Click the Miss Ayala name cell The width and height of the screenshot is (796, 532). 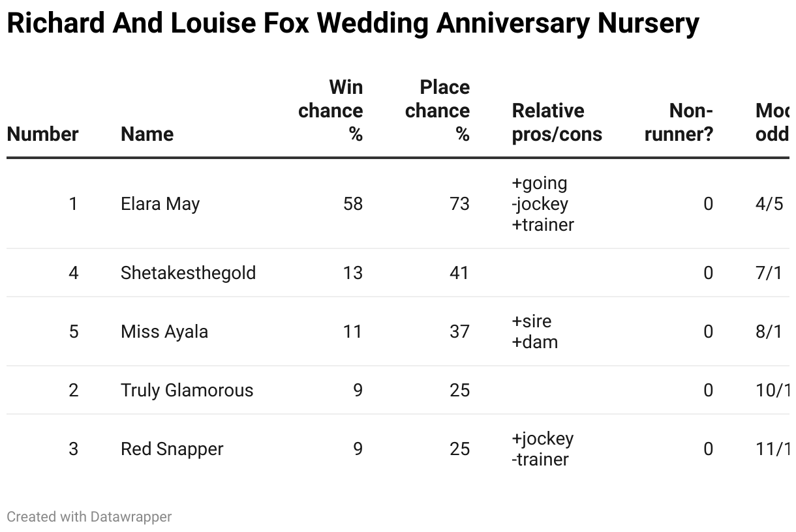click(164, 331)
